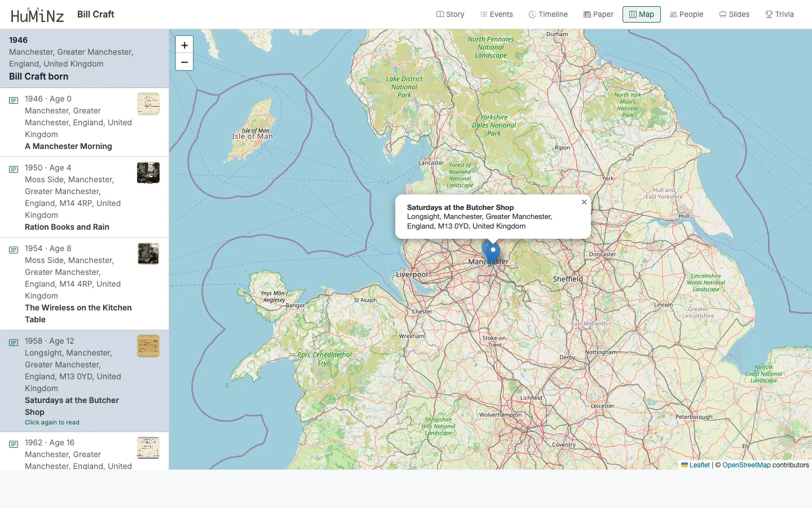Select the 1958 · Age 12 date line
Screen dimensions: 812x508
pos(50,341)
